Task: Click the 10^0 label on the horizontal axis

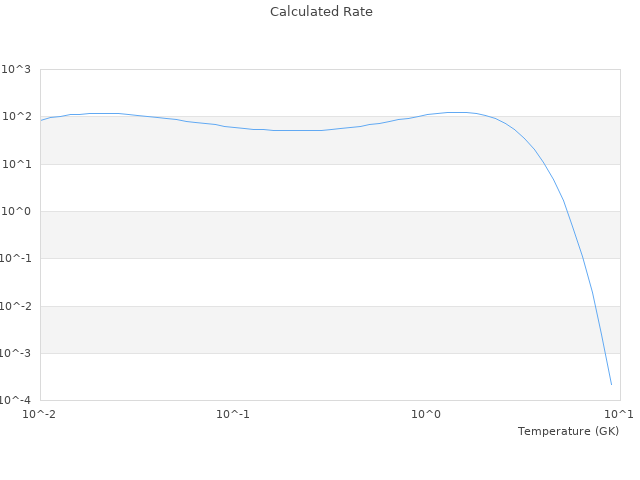Action: (427, 414)
